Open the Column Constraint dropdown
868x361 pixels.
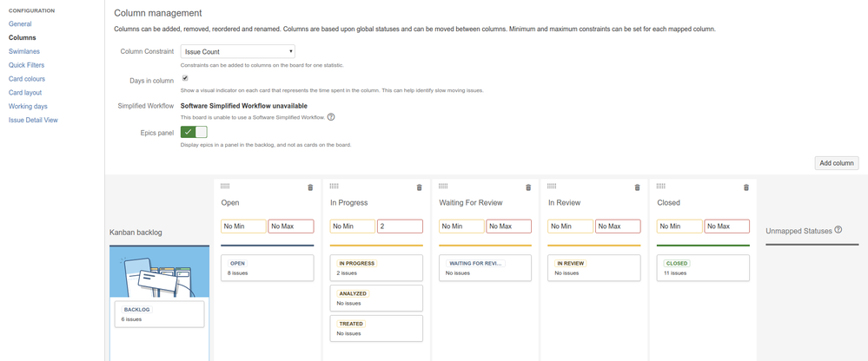pyautogui.click(x=237, y=52)
